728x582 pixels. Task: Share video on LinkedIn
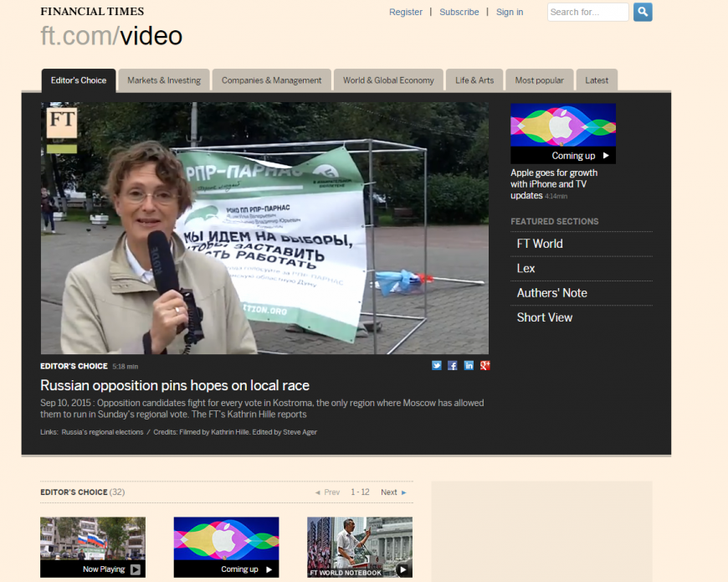click(x=469, y=366)
